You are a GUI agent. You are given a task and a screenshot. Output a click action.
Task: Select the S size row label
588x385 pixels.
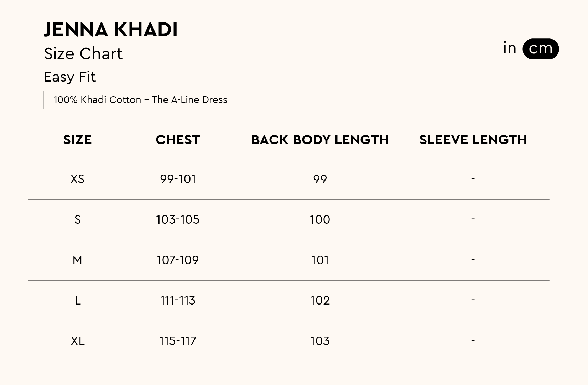[x=77, y=220]
